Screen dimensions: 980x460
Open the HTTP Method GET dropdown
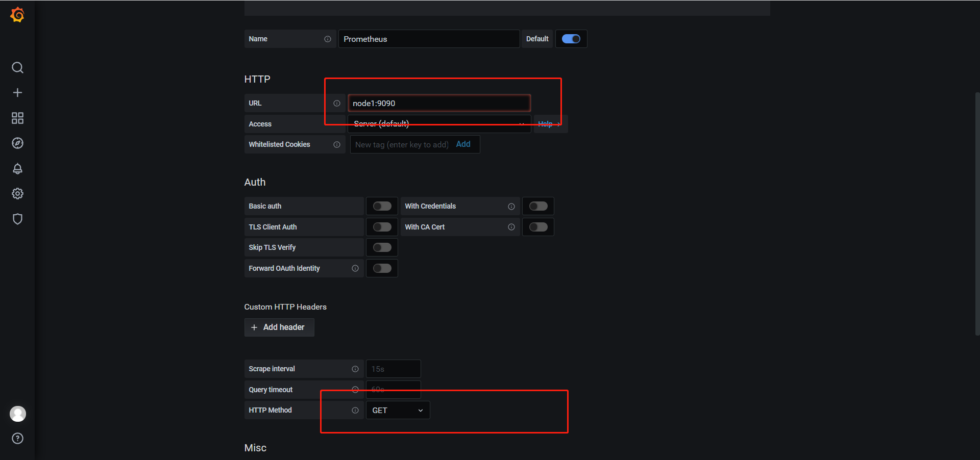click(398, 410)
